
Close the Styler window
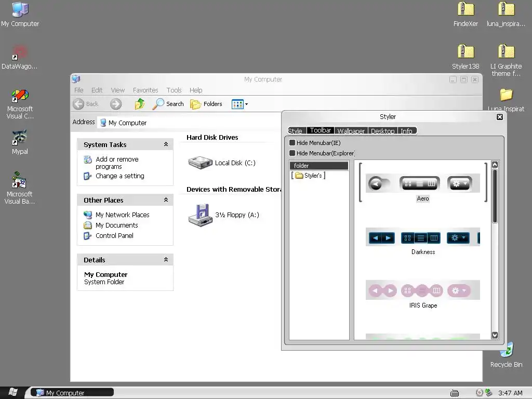point(500,117)
